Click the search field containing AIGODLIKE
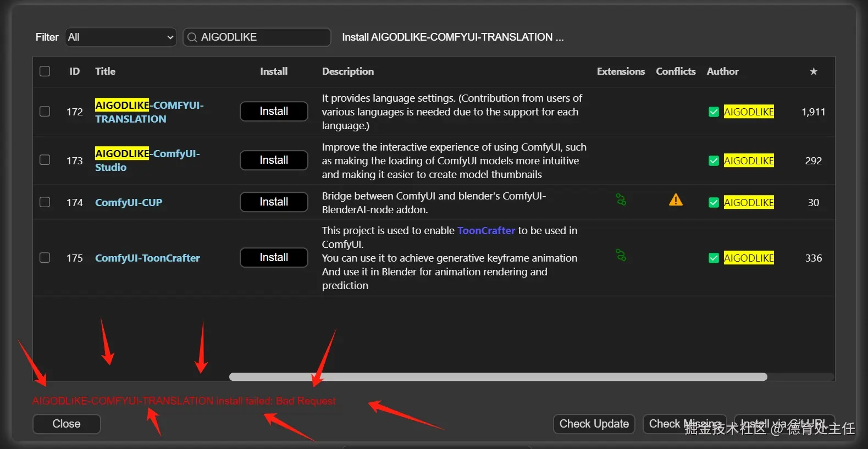The image size is (868, 449). point(257,37)
